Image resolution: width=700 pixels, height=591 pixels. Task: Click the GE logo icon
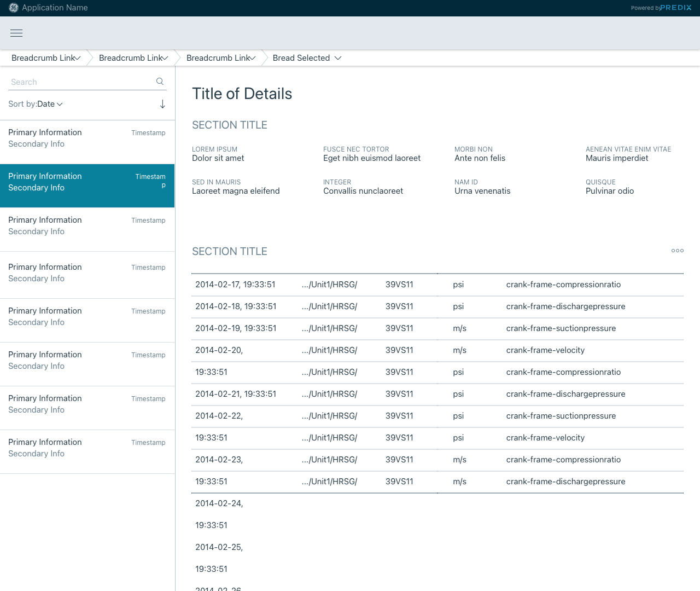[14, 8]
